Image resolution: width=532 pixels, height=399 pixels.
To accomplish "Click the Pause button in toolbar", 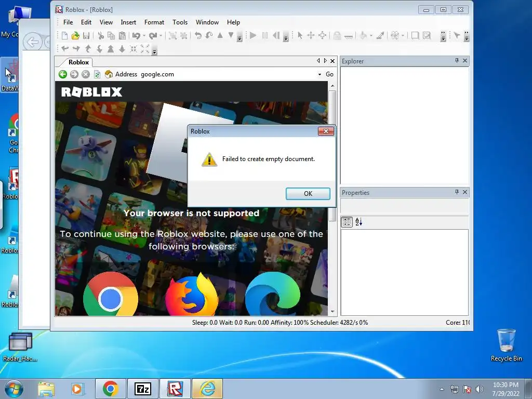I will (265, 35).
